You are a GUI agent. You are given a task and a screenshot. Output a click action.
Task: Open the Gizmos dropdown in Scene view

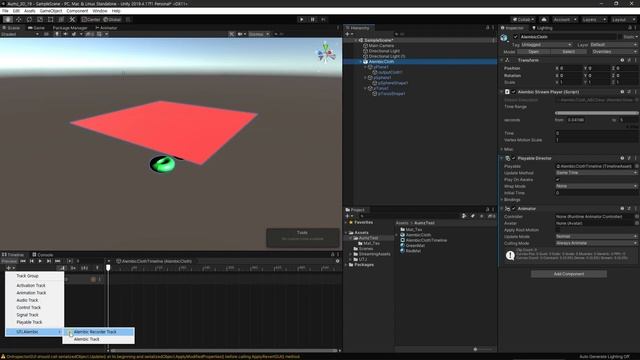pos(259,34)
